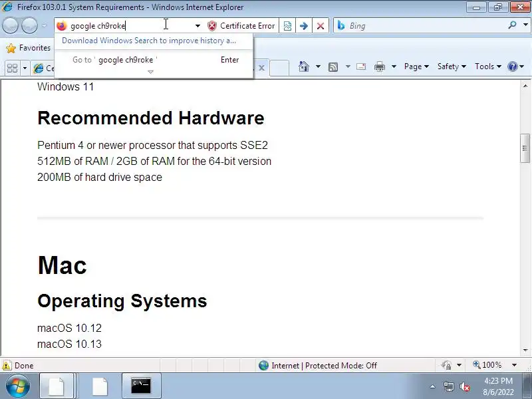Click 'Internet | Protected Mode: Off' status text
Image resolution: width=532 pixels, height=399 pixels.
(x=324, y=365)
